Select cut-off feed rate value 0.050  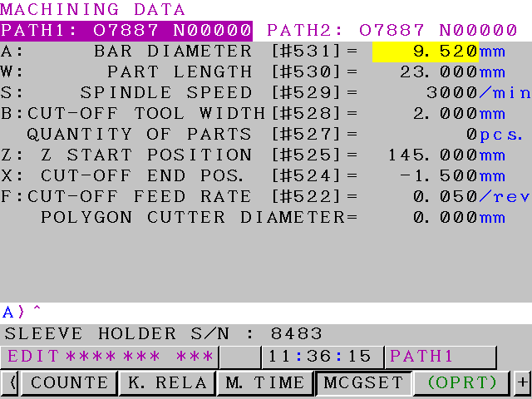tap(446, 197)
